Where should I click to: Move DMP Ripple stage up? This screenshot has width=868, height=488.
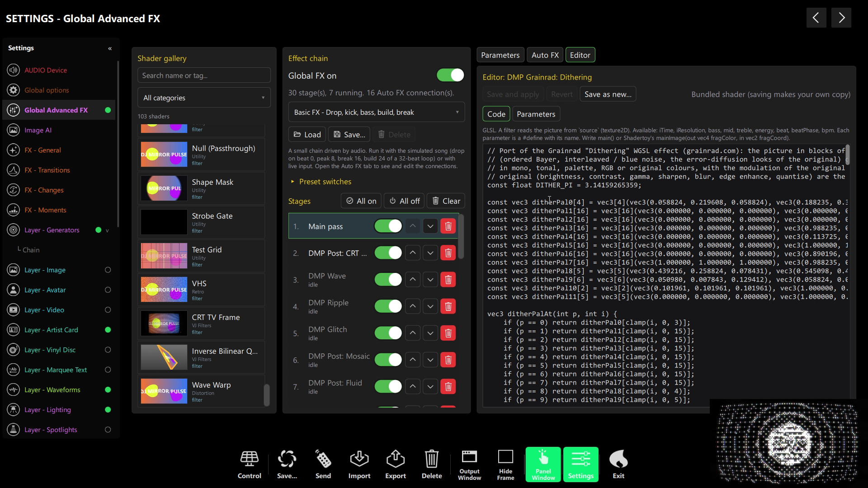(x=413, y=306)
